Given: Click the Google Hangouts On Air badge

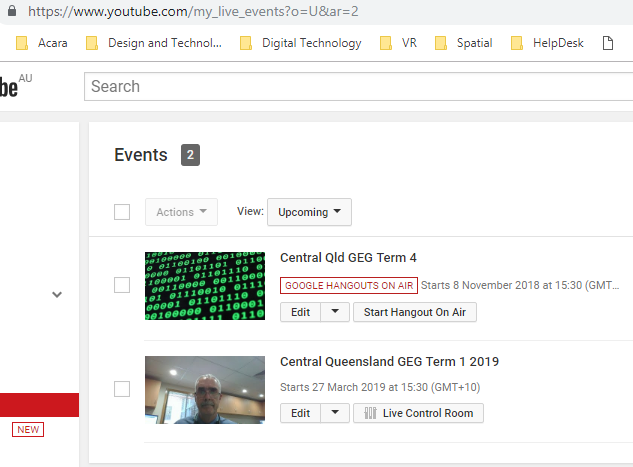Looking at the screenshot, I should [x=349, y=285].
